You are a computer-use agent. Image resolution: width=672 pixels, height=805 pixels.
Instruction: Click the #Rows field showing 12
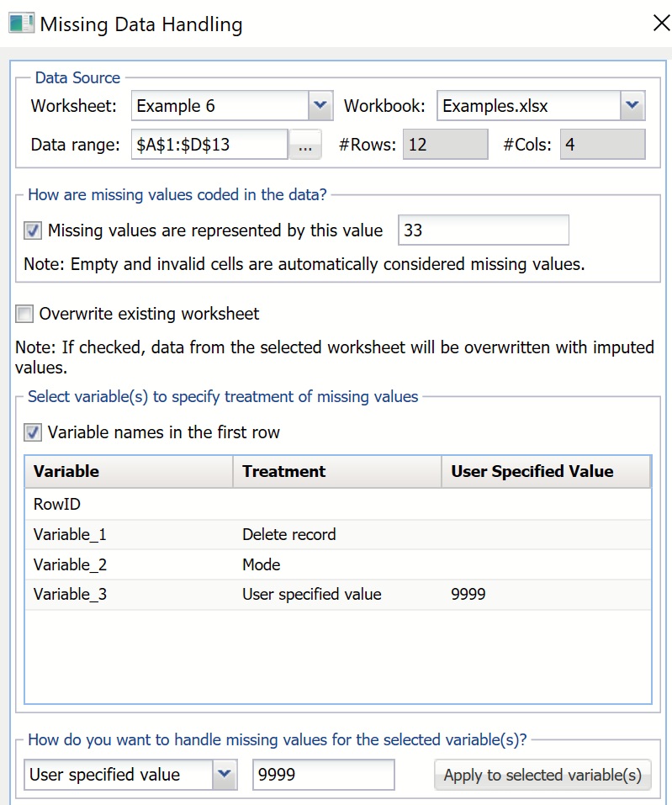tap(444, 145)
